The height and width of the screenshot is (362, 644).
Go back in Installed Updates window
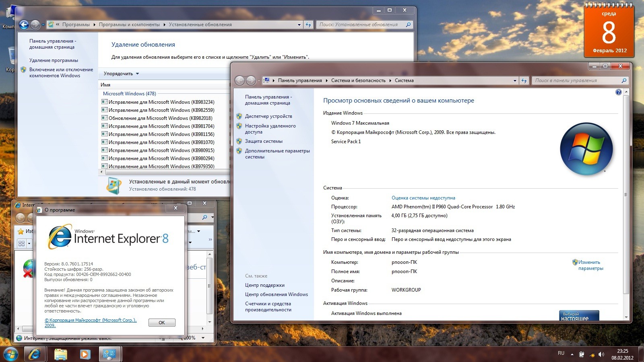24,25
